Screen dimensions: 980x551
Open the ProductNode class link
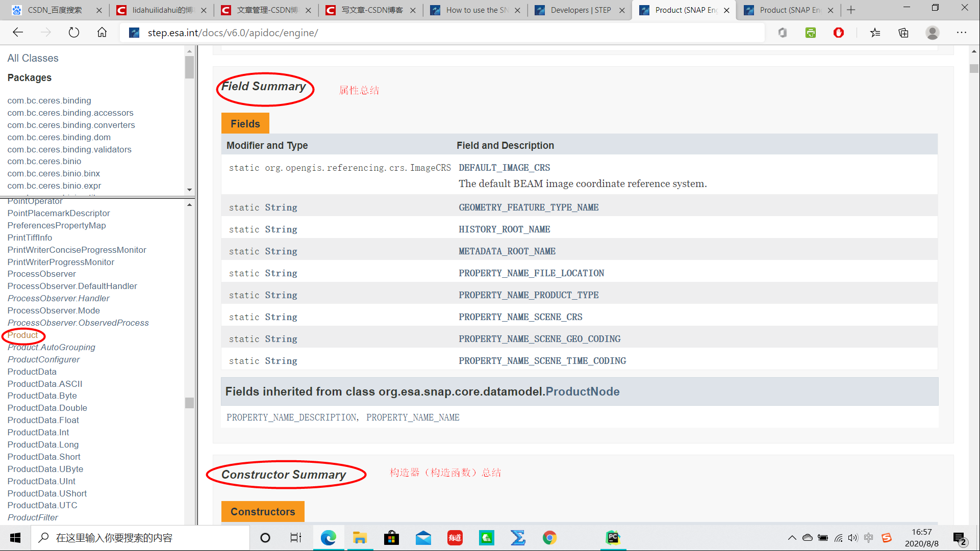(583, 391)
